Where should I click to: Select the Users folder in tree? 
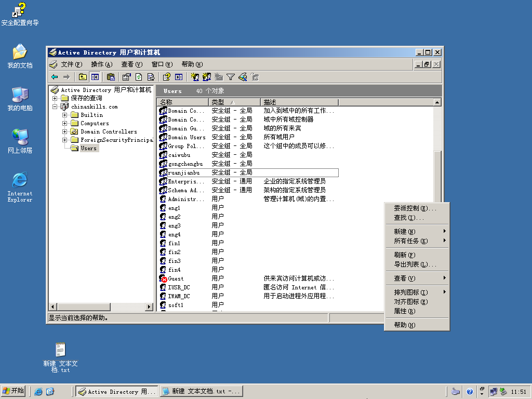(88, 148)
